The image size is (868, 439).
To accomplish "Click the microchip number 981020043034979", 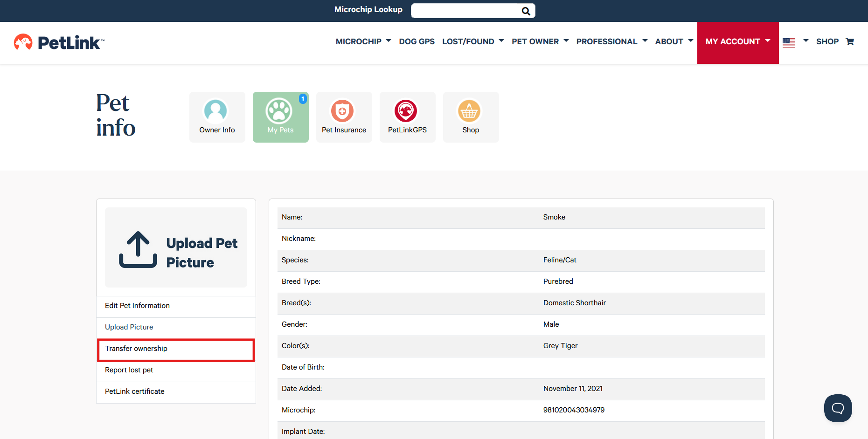I will tap(574, 410).
